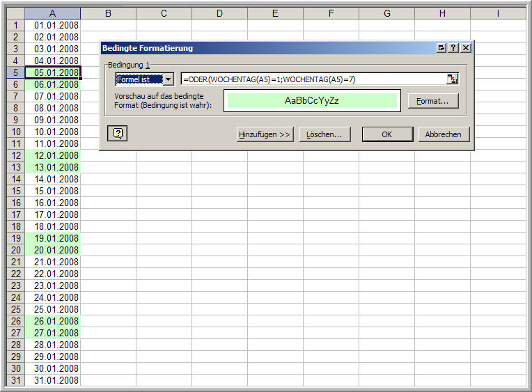Select row 19 header
Image resolution: width=532 pixels, height=392 pixels.
pyautogui.click(x=15, y=238)
